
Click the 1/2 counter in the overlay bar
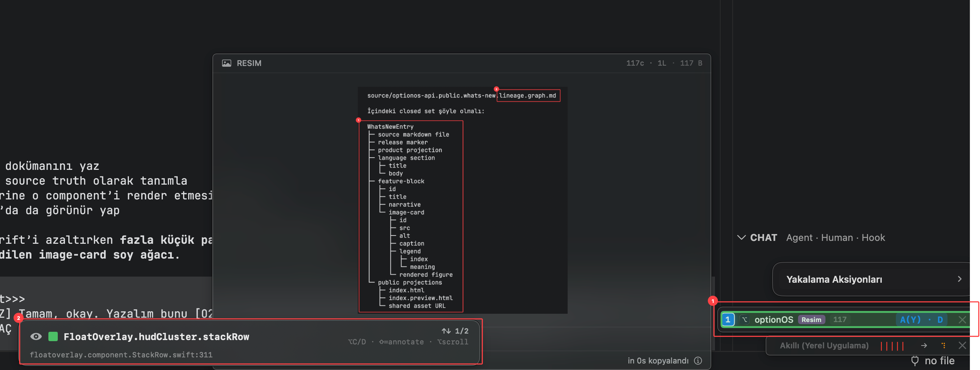click(461, 331)
